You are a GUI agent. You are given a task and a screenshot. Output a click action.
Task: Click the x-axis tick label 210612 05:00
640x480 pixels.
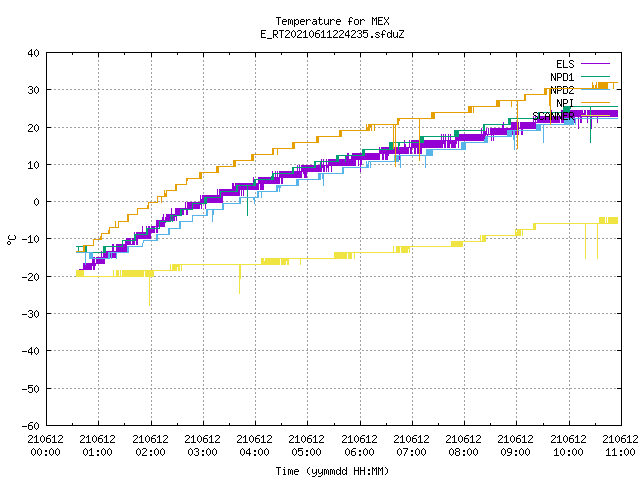(x=307, y=446)
